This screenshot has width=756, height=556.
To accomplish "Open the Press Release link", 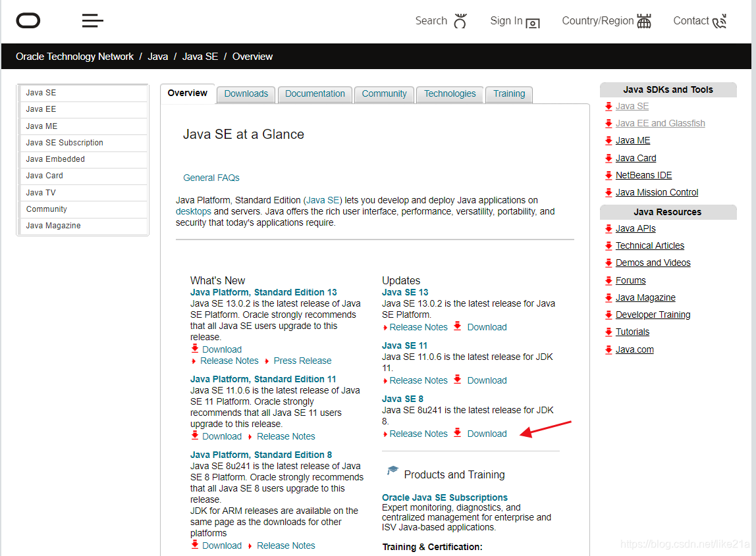I will pyautogui.click(x=302, y=361).
